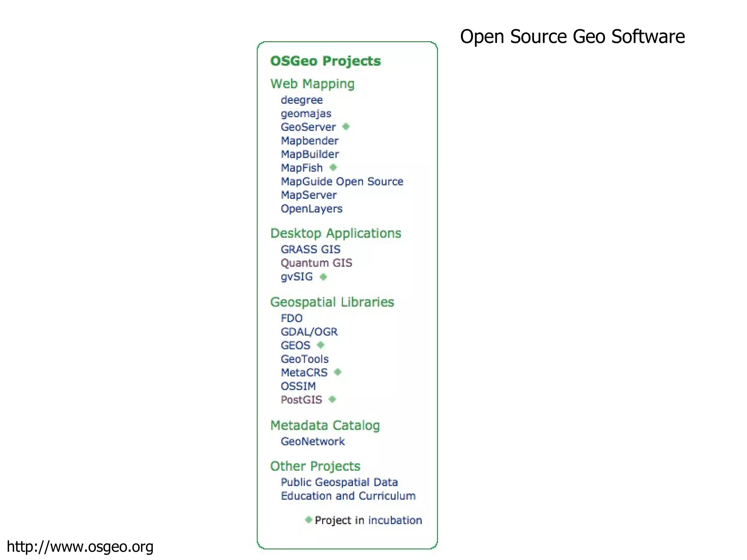This screenshot has height=560, width=747.
Task: Open the deegree project link
Action: tap(302, 100)
